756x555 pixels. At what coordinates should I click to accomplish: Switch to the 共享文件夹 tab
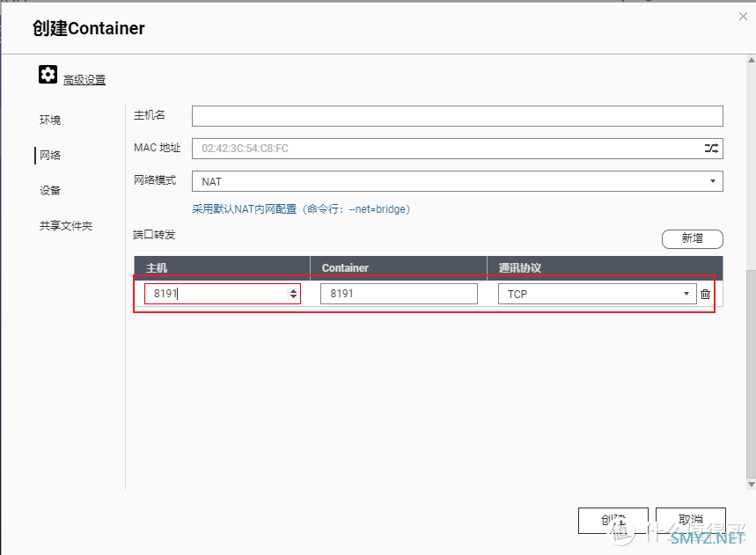pos(66,225)
